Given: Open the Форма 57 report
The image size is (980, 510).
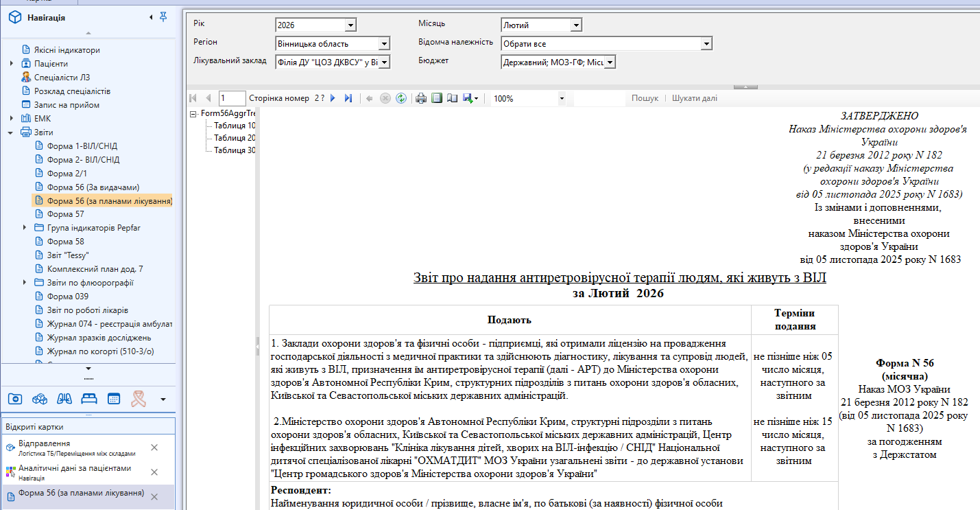Looking at the screenshot, I should click(66, 214).
